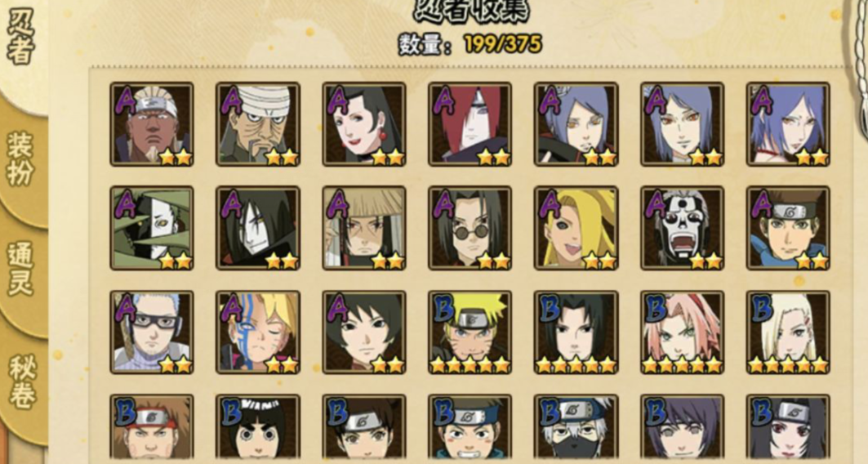868x464 pixels.
Task: Select the pink-haired B-rank ninja with five stars
Action: click(x=682, y=332)
